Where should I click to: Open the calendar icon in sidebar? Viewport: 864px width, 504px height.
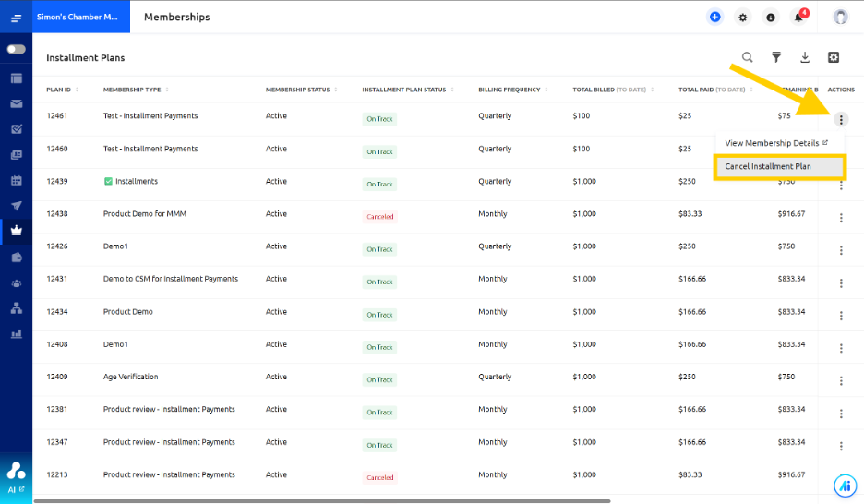17,180
